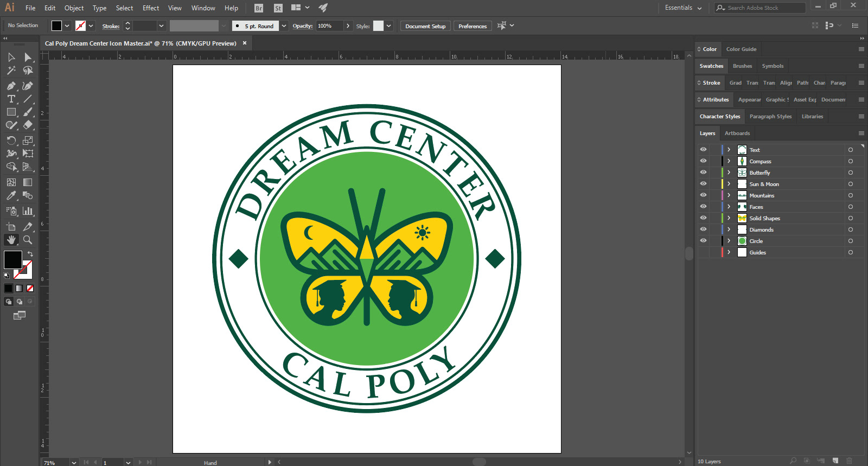This screenshot has height=466, width=868.
Task: Click the black Fill color box
Action: (12, 260)
